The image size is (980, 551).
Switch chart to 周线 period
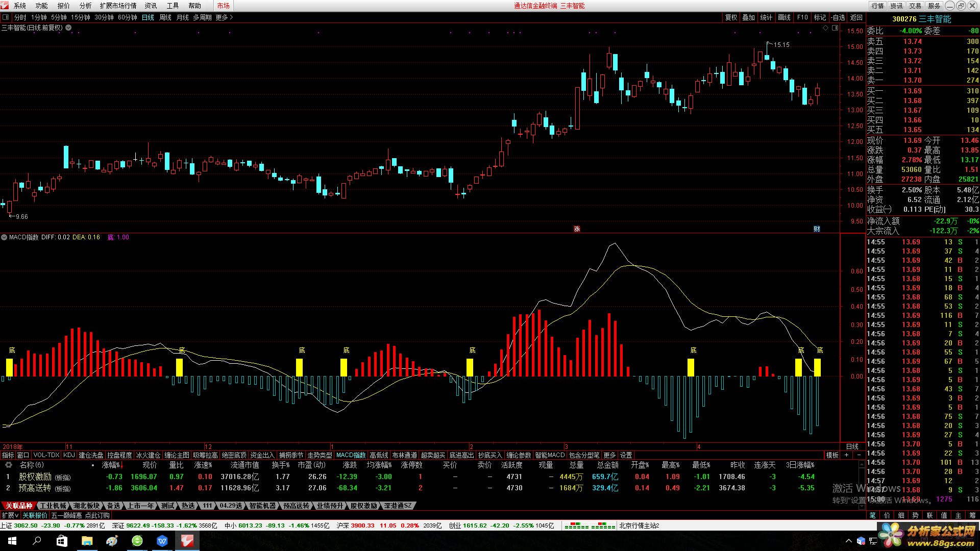pos(165,17)
